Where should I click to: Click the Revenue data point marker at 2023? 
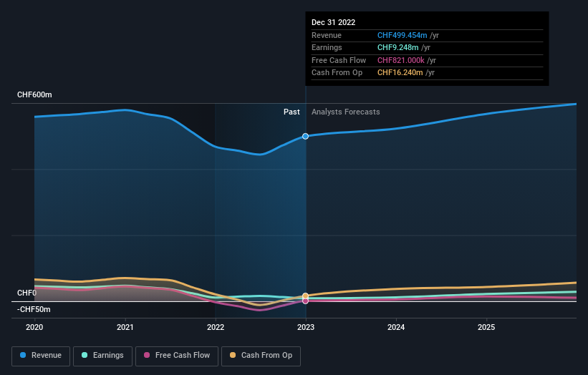(306, 137)
